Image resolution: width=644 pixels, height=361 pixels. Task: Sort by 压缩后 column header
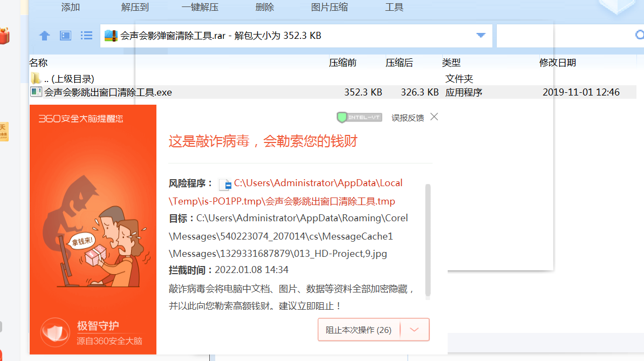click(399, 63)
